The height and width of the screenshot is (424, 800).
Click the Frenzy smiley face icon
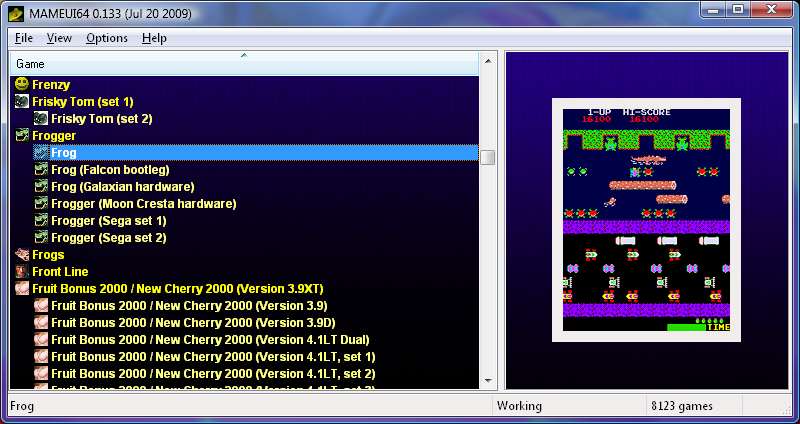point(21,84)
